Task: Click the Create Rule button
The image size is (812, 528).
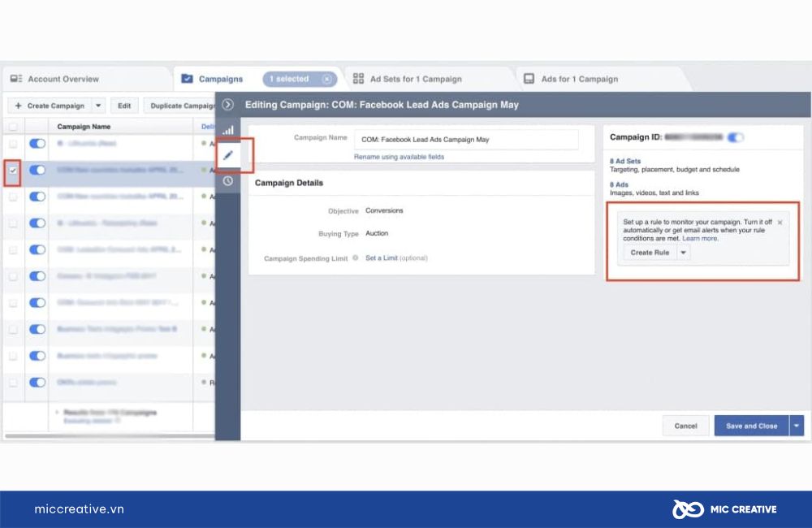Action: 650,253
